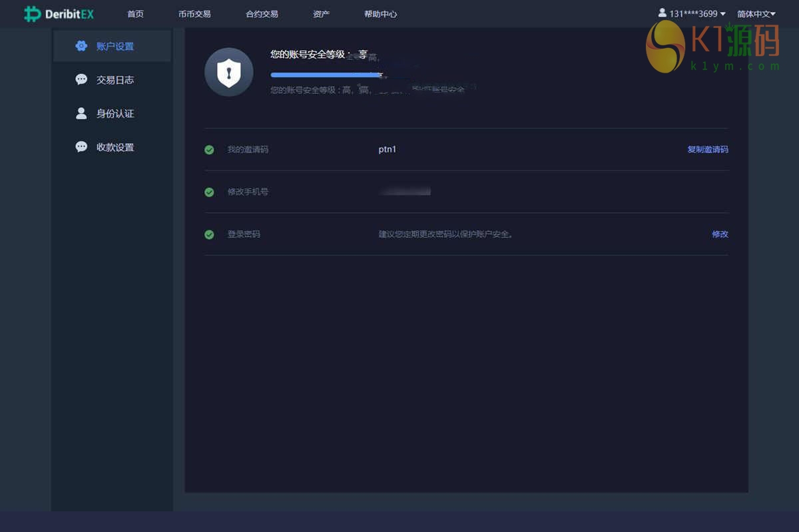Open 合约交易 contract trading

tap(262, 14)
